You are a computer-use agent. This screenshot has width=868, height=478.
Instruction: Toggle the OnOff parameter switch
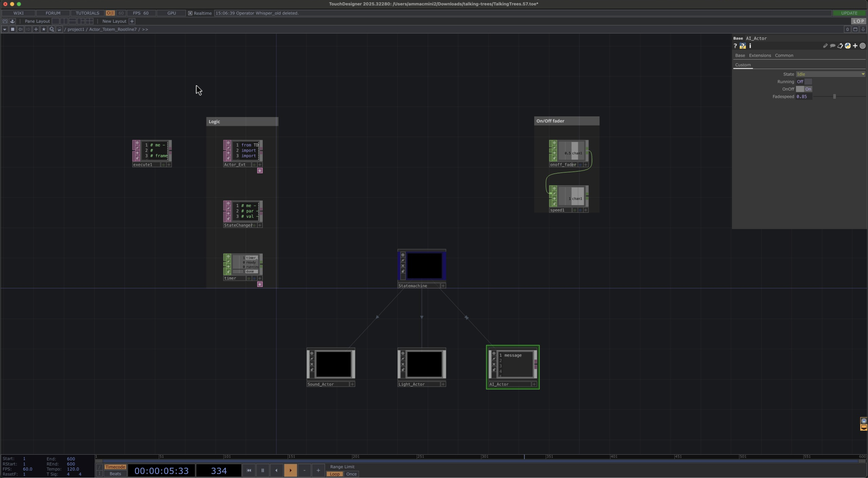tap(804, 89)
